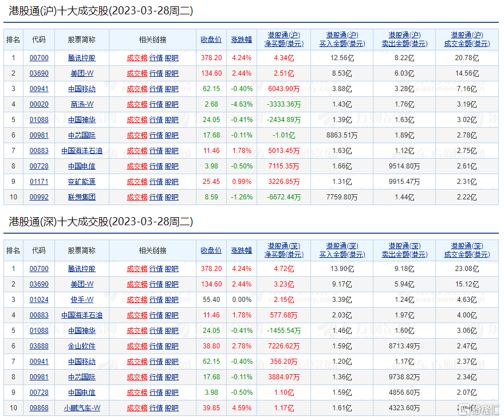504x420 pixels.
Task: Select 23.08亿 turnover cell in 深 table
Action: pyautogui.click(x=467, y=269)
